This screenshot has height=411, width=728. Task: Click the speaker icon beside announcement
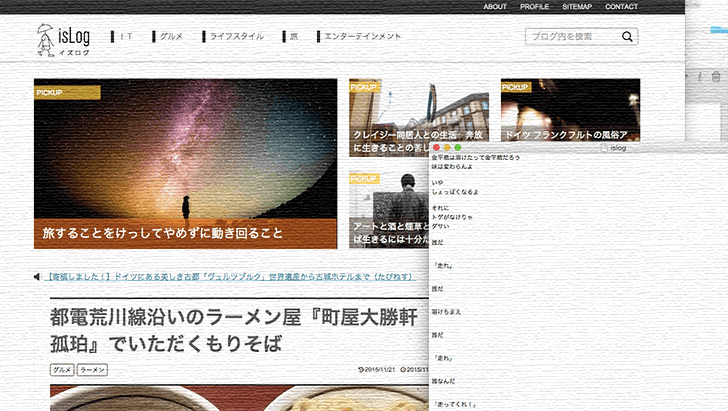[x=37, y=277]
